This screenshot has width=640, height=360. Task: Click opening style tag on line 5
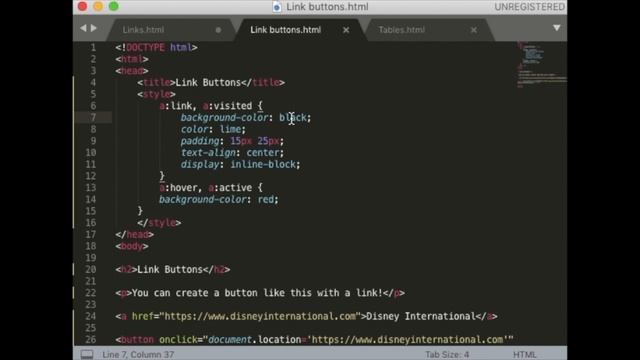pyautogui.click(x=156, y=94)
